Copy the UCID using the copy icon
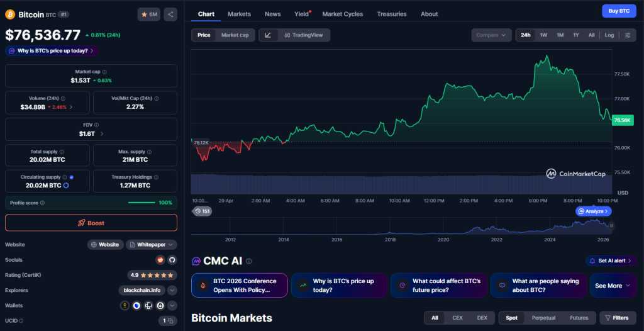This screenshot has width=644, height=331. [x=167, y=321]
